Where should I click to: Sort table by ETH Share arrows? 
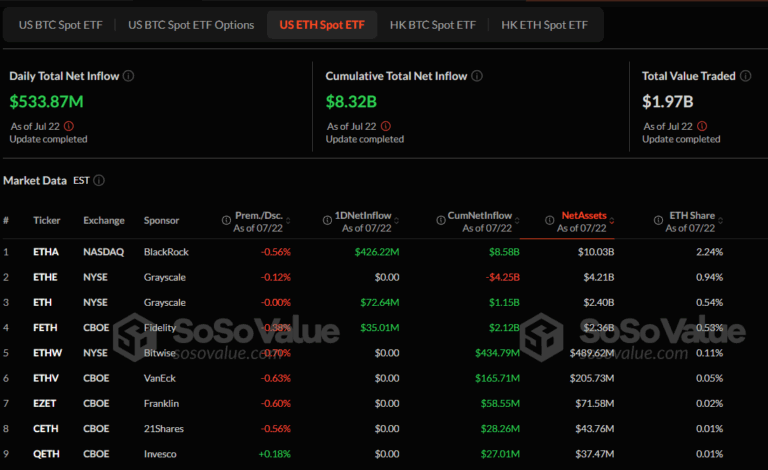tap(720, 221)
